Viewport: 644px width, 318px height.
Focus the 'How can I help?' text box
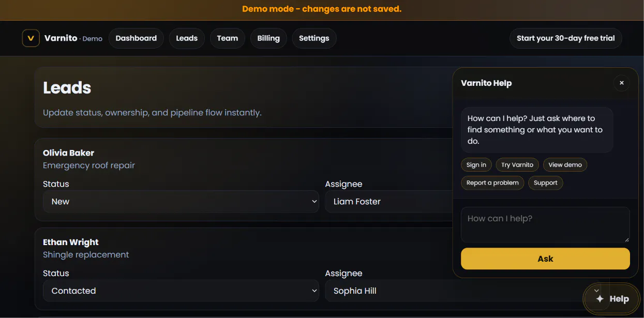545,225
